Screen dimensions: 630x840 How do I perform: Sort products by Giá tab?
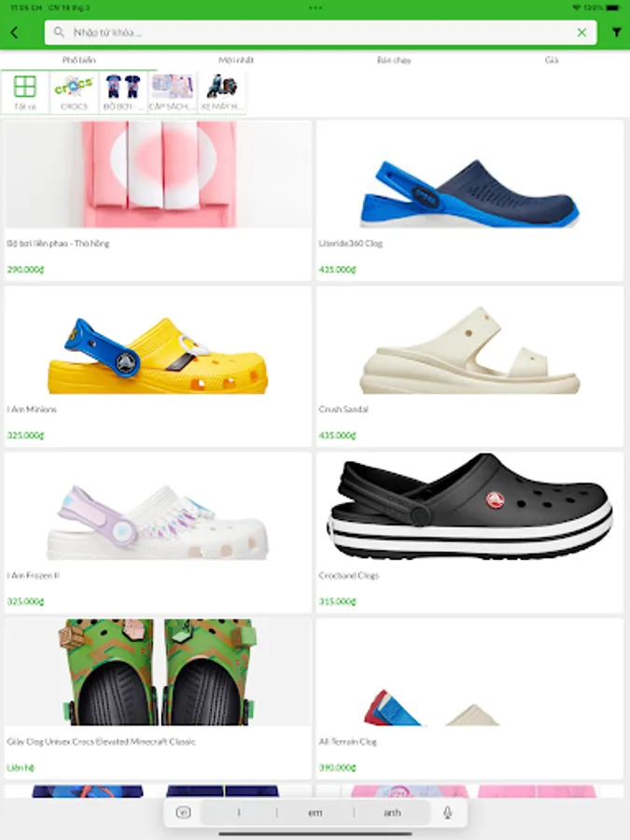[552, 60]
